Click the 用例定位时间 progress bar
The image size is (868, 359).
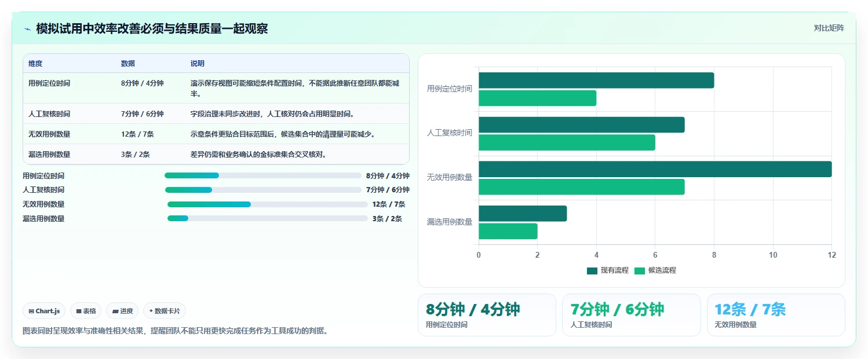tap(262, 175)
